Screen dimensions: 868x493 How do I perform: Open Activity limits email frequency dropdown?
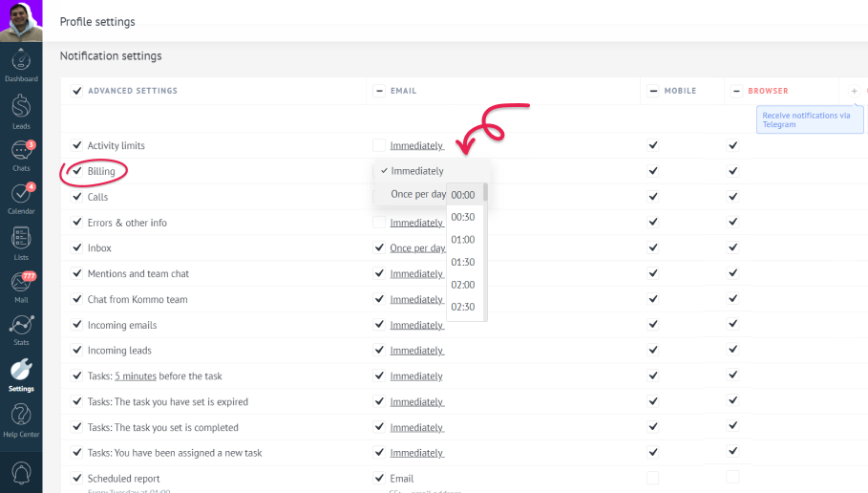(417, 145)
